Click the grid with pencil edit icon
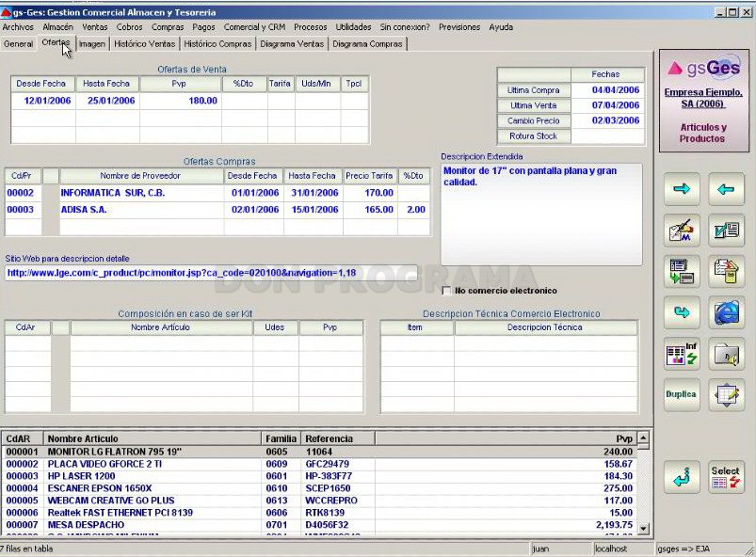Image resolution: width=756 pixels, height=557 pixels. click(x=726, y=394)
